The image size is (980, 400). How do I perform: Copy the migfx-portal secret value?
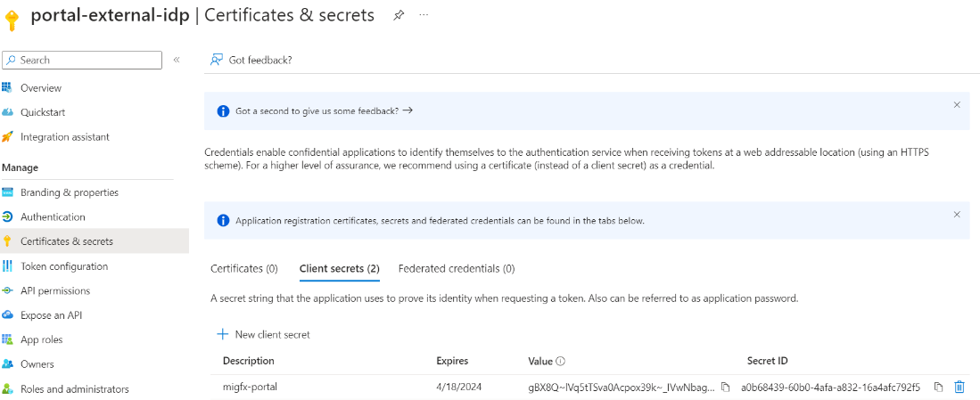click(x=725, y=387)
